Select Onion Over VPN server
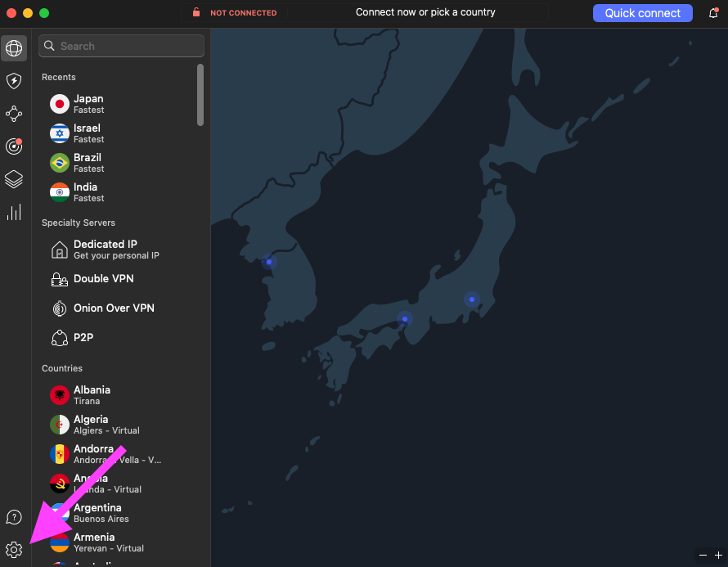Screen dimensions: 728x567 [x=119, y=308]
